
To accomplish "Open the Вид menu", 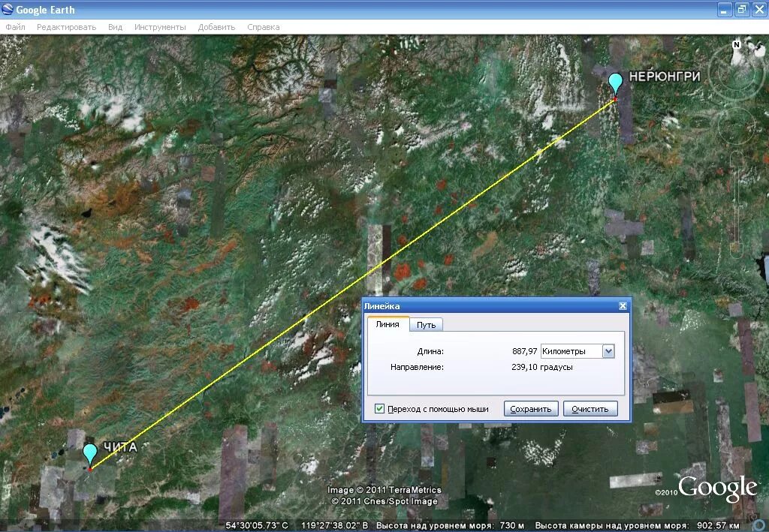I will [115, 27].
